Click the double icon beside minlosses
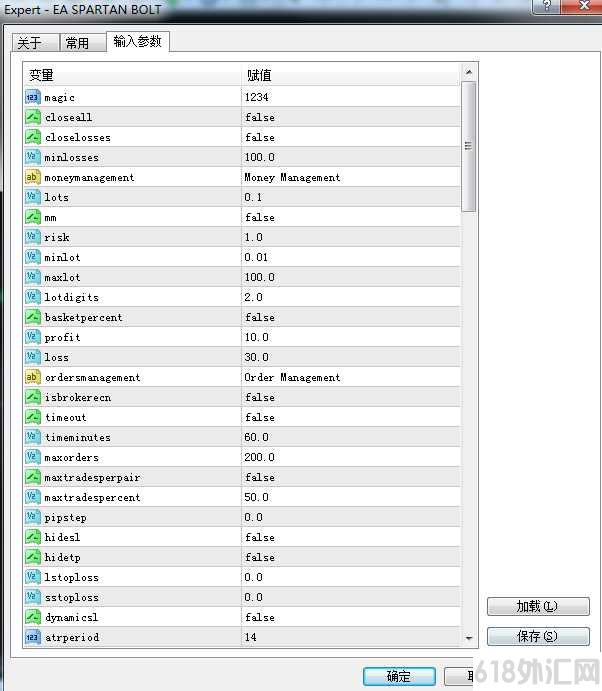 pyautogui.click(x=33, y=157)
